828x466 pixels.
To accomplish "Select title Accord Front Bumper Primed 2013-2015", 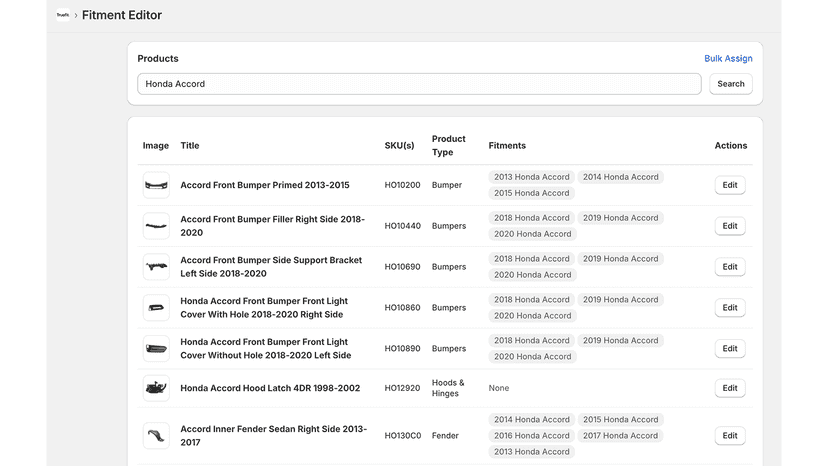I will pos(265,185).
